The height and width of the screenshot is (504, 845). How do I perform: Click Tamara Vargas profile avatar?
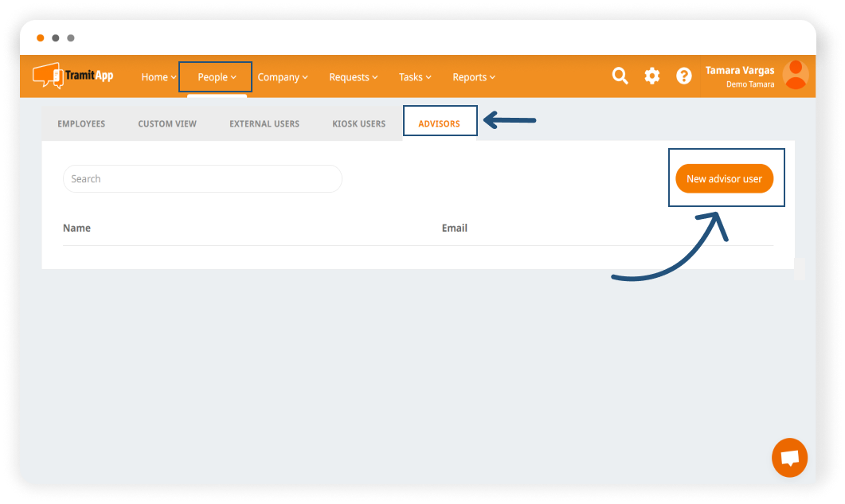(x=795, y=76)
